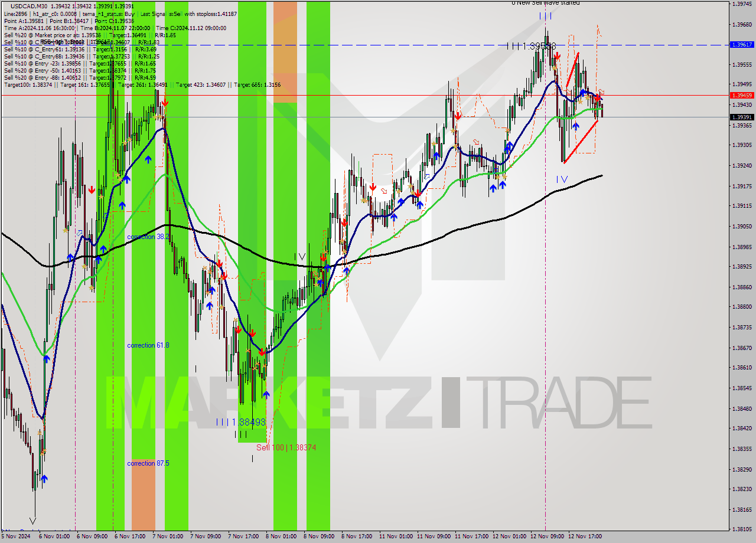Click the 'Line:2896' status line
Screen dimensions: 756x543
tap(120, 14)
